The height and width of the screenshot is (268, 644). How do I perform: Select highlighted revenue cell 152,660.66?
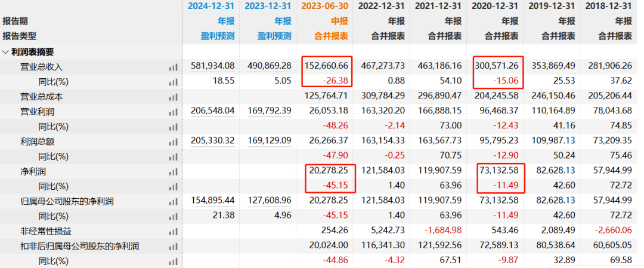click(x=326, y=66)
